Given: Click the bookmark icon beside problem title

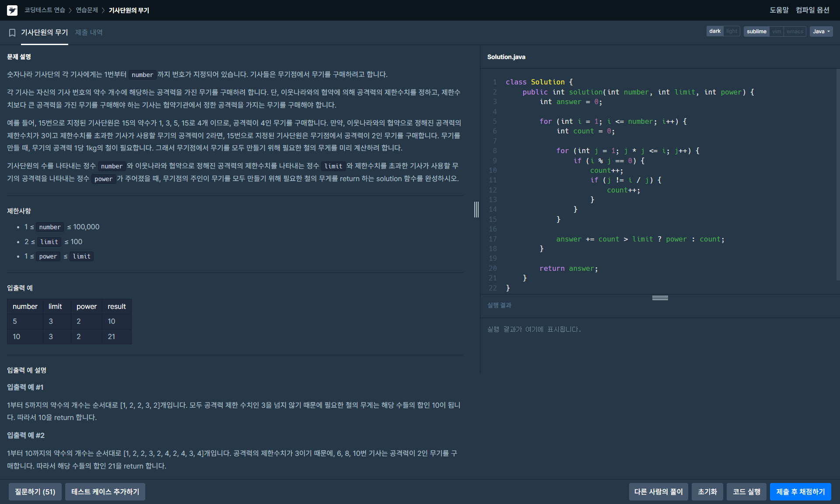Looking at the screenshot, I should 12,32.
